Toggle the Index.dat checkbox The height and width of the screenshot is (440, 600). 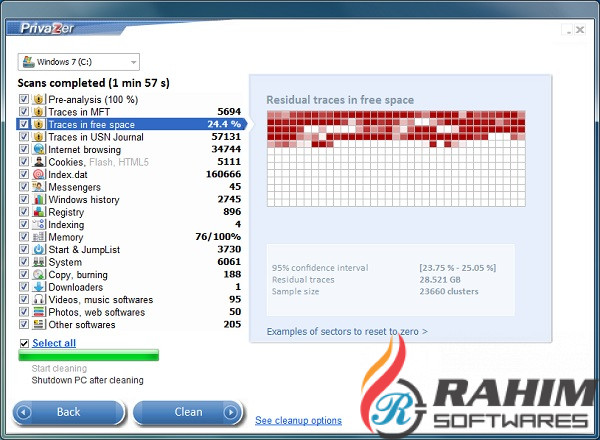(x=24, y=174)
